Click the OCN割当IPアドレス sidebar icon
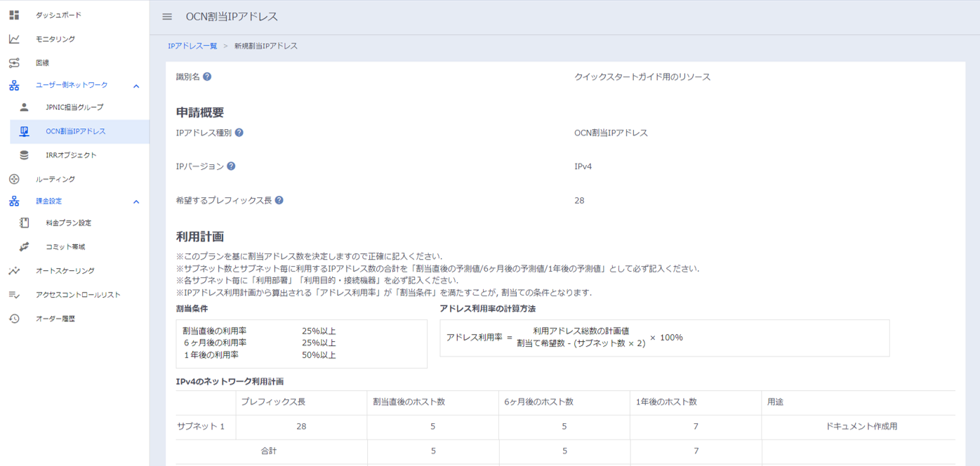 click(24, 131)
